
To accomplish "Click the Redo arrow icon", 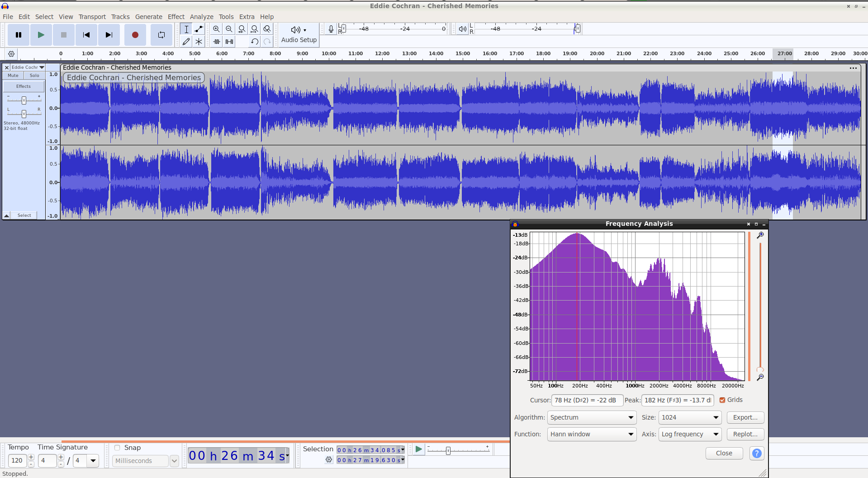I will coord(267,41).
